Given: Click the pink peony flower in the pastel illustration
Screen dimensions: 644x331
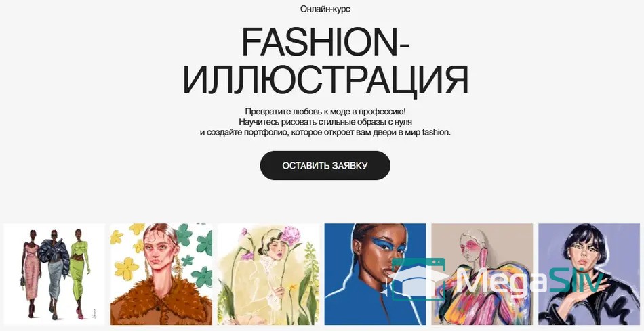Looking at the screenshot, I should (x=291, y=236).
